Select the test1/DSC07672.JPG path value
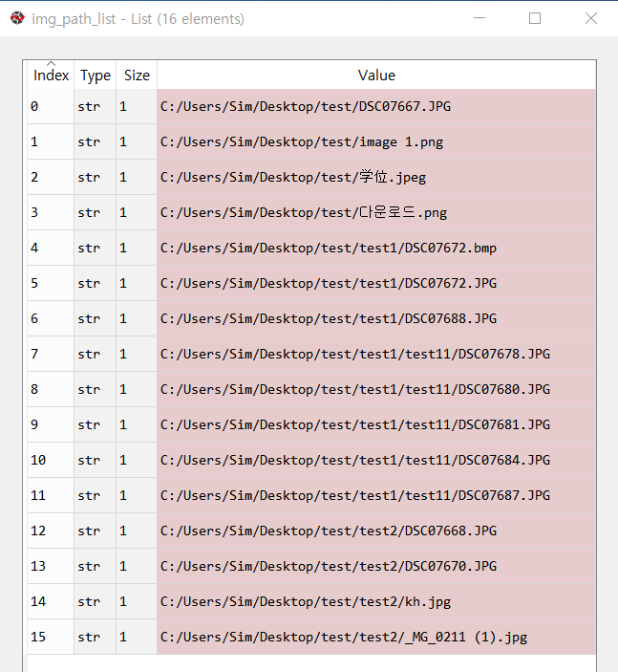 click(x=376, y=283)
